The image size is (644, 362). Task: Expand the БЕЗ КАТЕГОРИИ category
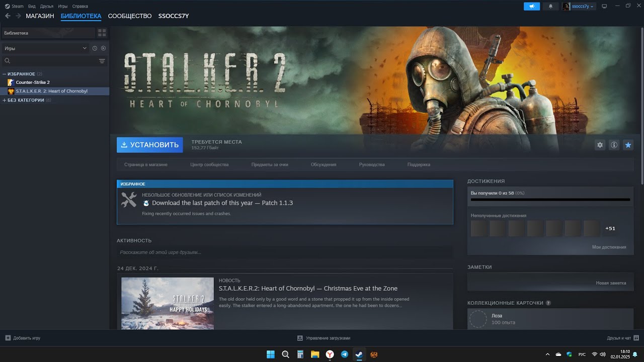click(5, 100)
